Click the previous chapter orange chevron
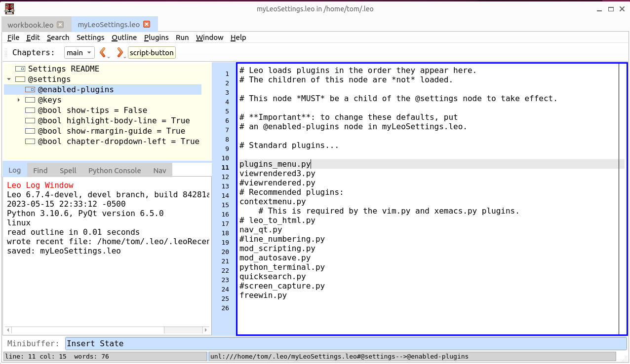Viewport: 630px width, 364px height. tap(104, 52)
